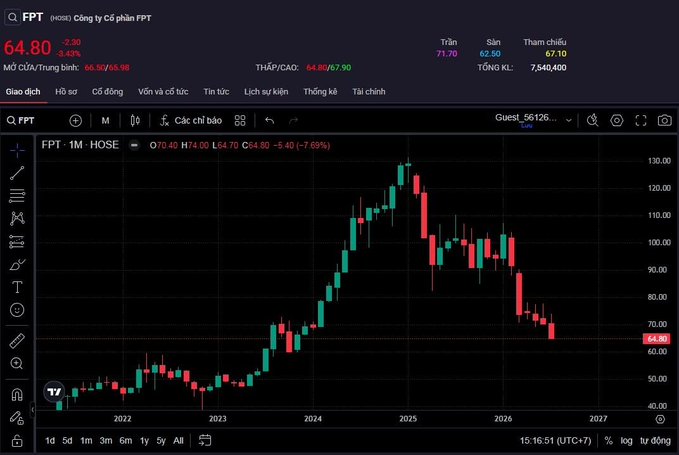Click the 64.80 current price label on axis
Viewport: 679px width, 455px height.
[656, 339]
